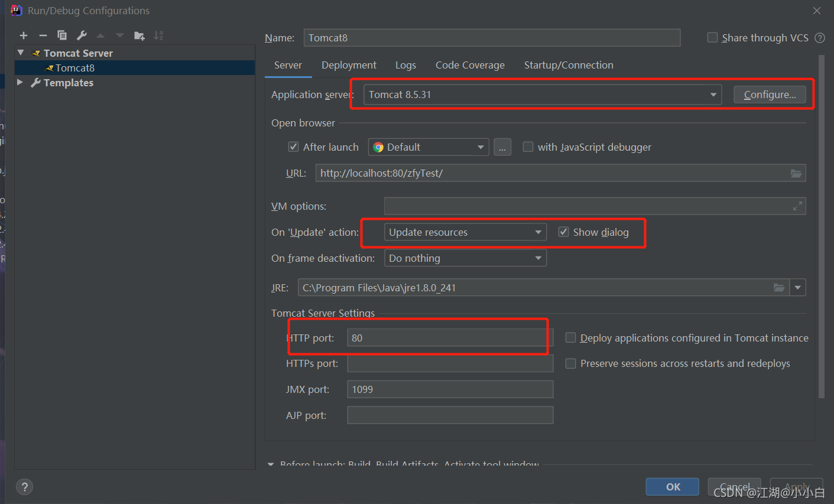This screenshot has height=504, width=834.
Task: Expand the VM options field
Action: [797, 206]
